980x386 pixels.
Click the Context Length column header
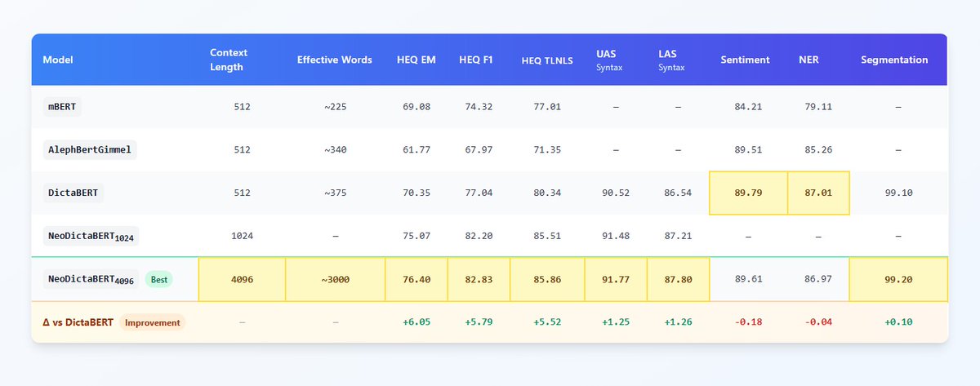[x=229, y=60]
